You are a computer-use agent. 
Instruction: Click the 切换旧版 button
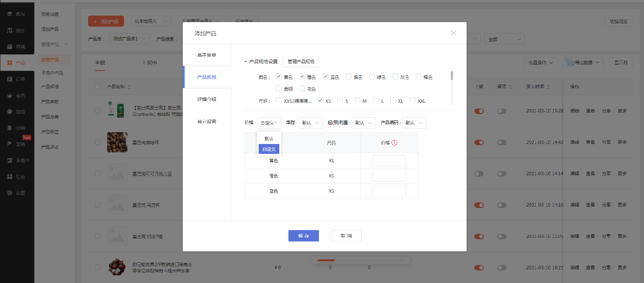[619, 21]
